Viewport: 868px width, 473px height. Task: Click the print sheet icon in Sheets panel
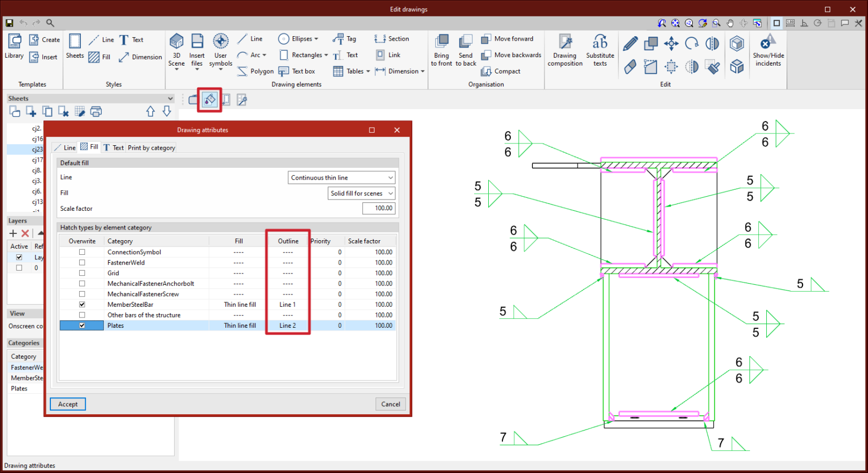click(x=96, y=111)
